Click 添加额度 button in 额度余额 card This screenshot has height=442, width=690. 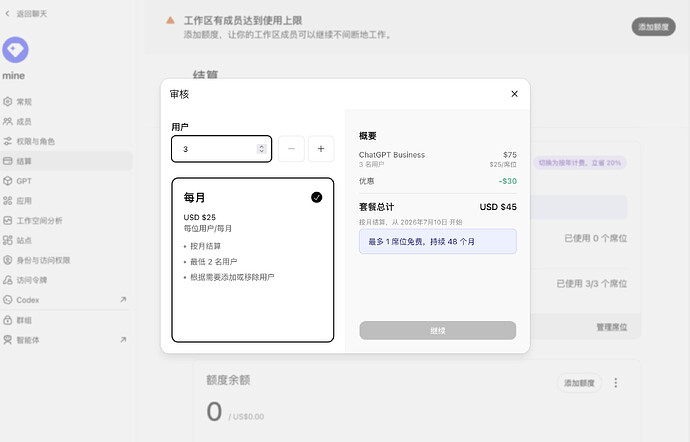(x=579, y=383)
